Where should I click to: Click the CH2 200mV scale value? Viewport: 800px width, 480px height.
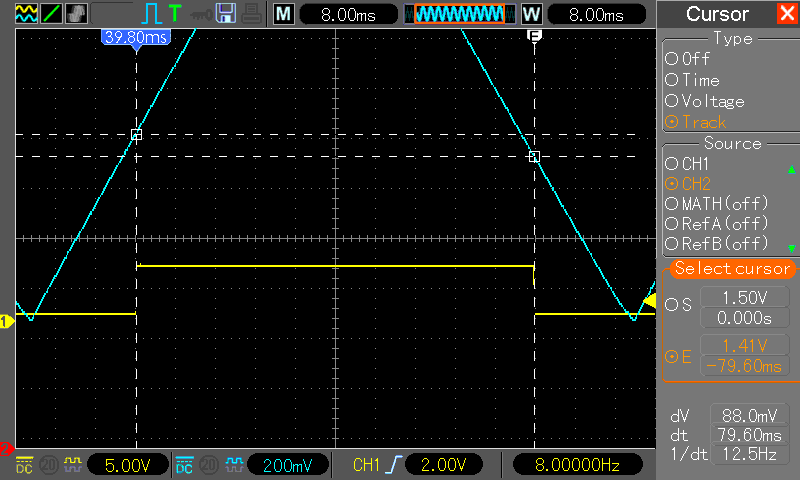point(288,465)
